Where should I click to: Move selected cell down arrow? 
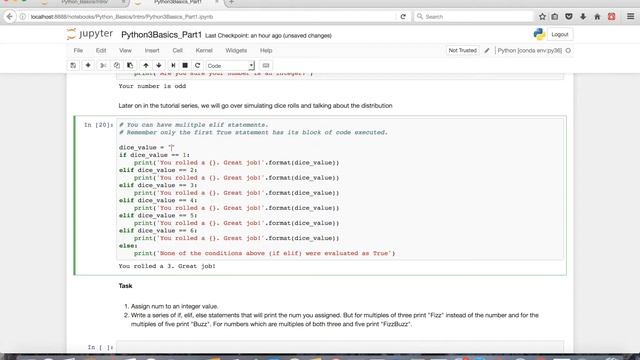tap(159, 65)
